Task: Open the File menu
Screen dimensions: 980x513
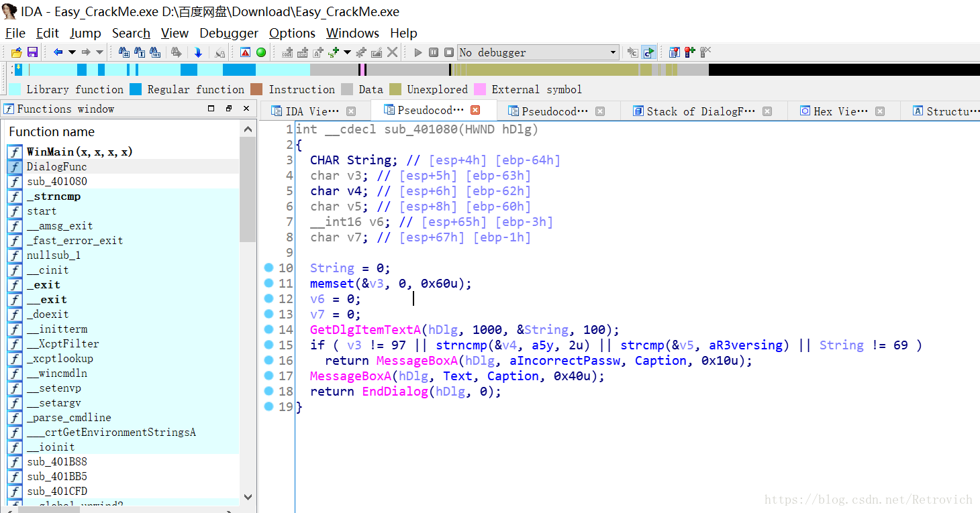Action: tap(15, 33)
